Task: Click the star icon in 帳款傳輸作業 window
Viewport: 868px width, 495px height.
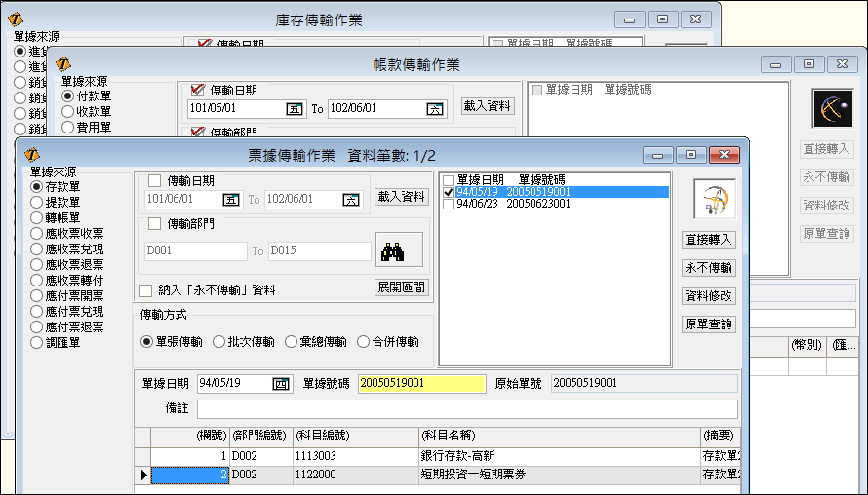Action: (832, 109)
